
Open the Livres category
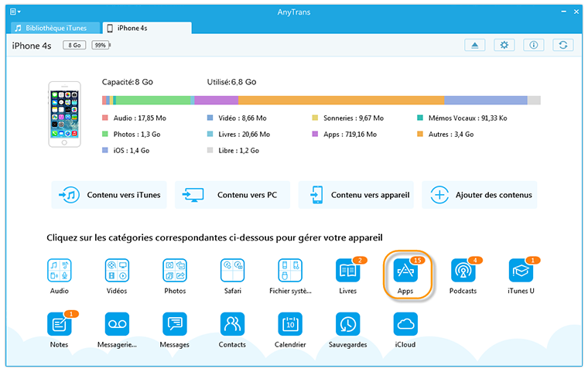click(348, 271)
